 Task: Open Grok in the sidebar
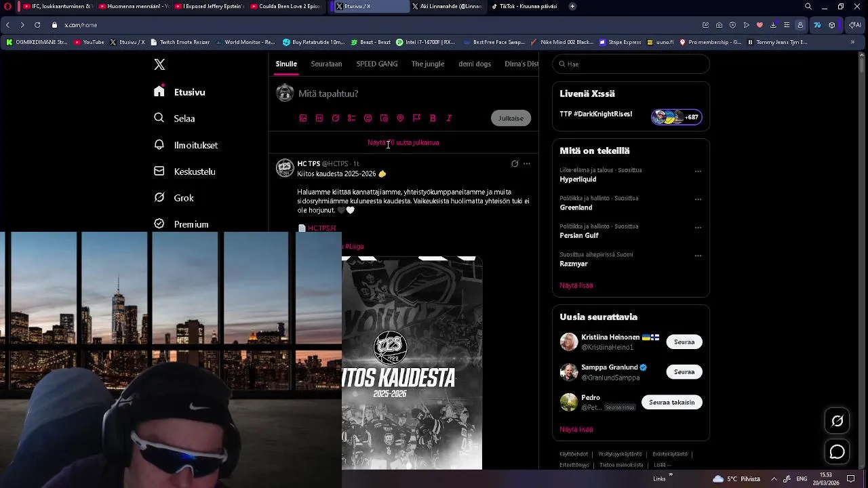pos(174,198)
